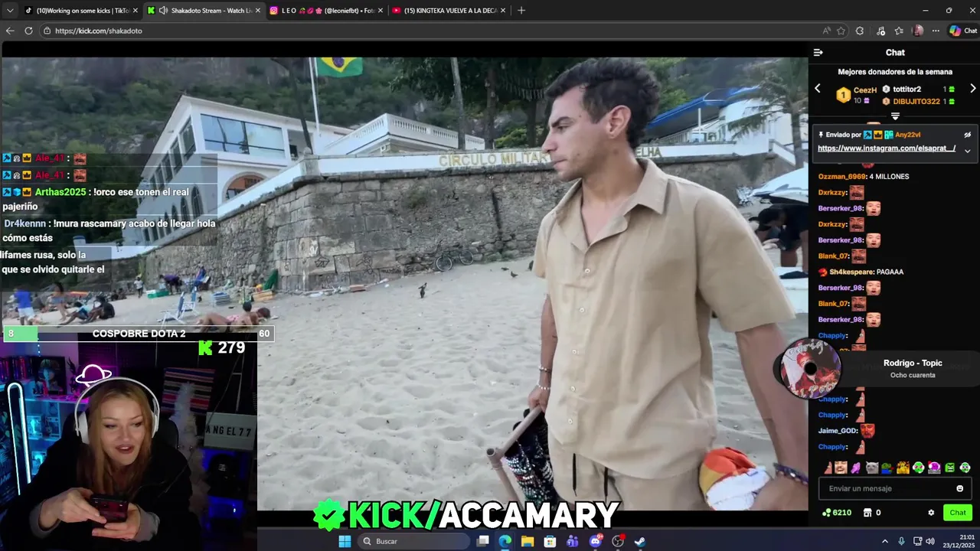The image size is (980, 551).
Task: Insert the Patrick star emote
Action: tap(828, 468)
